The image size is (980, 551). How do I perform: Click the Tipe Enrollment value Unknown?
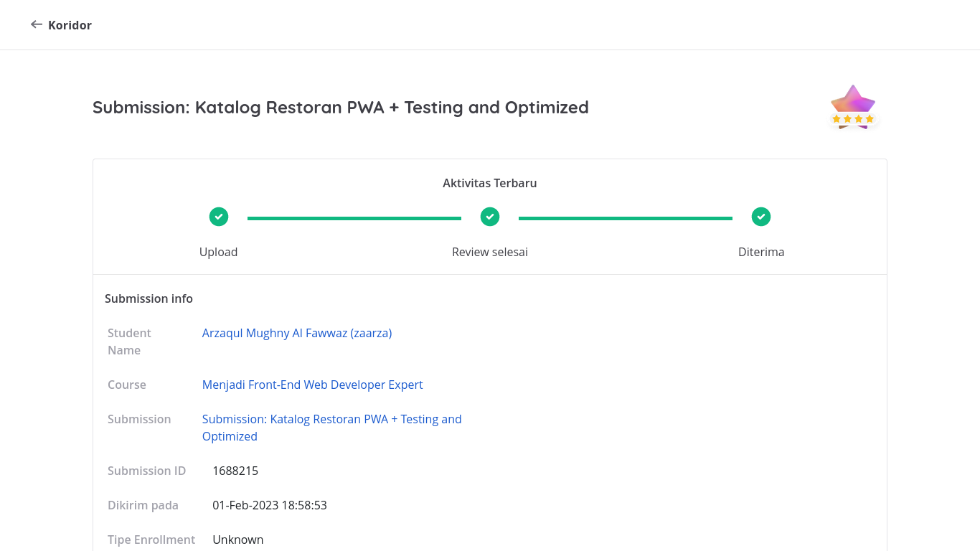coord(238,540)
